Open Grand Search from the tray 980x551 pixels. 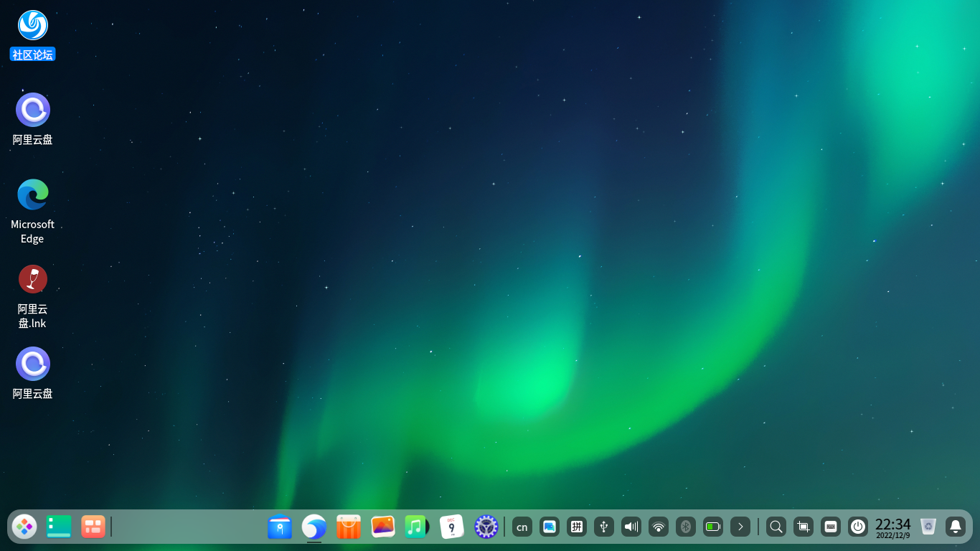[x=776, y=527]
